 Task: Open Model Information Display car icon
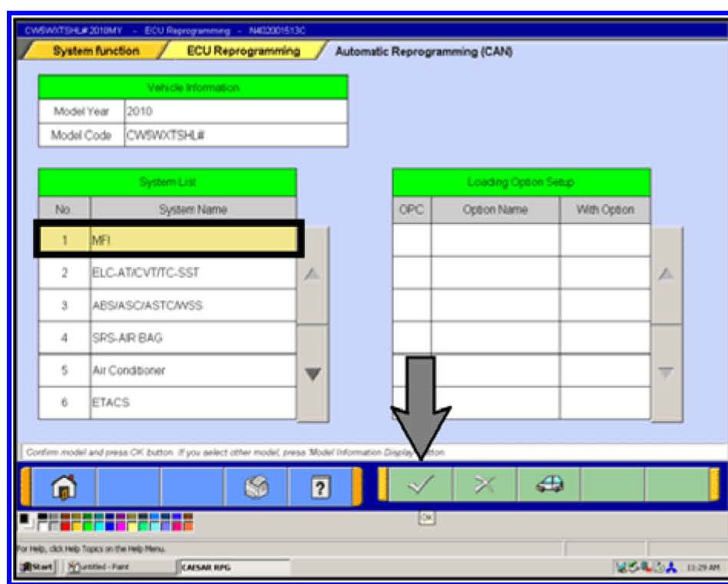548,486
